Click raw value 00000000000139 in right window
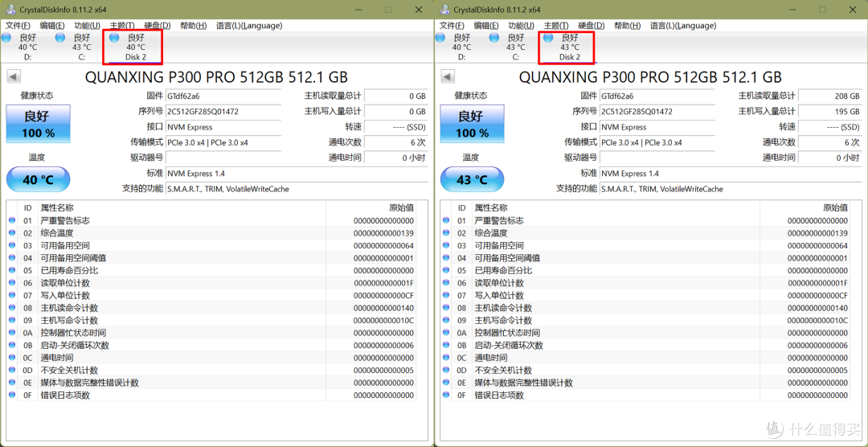The height and width of the screenshot is (447, 868). [817, 233]
